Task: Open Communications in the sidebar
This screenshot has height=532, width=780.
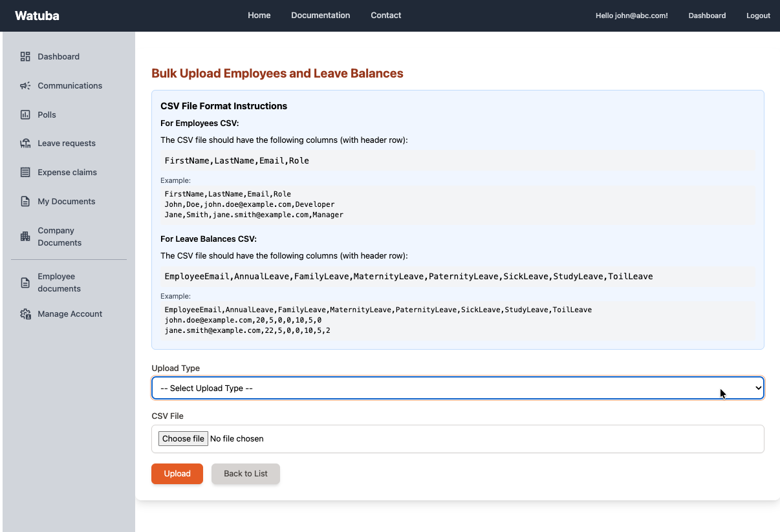Action: (x=69, y=86)
